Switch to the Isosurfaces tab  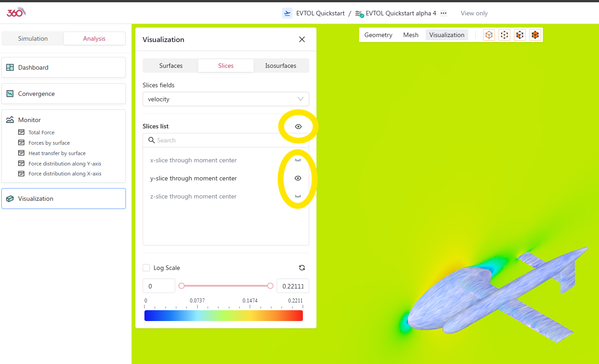281,66
